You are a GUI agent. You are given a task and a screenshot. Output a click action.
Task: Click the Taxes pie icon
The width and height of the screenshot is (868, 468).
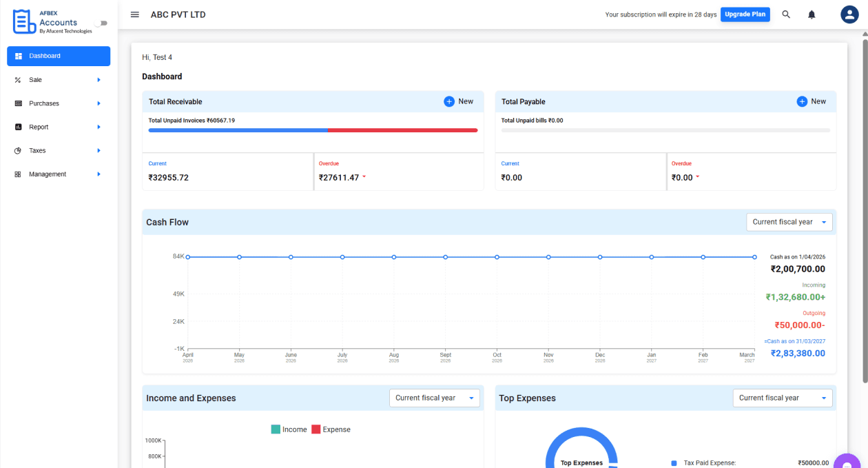coord(18,150)
